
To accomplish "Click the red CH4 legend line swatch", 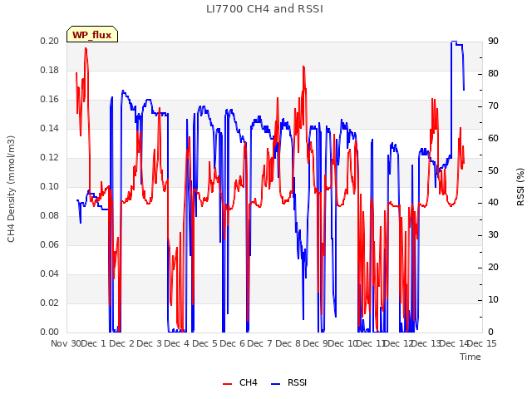I will pyautogui.click(x=227, y=384).
